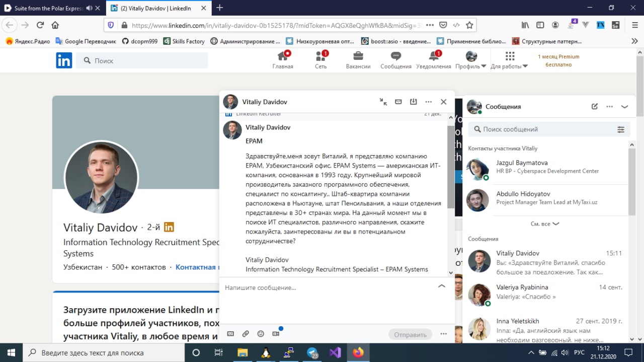Image resolution: width=644 pixels, height=362 pixels.
Task: Open the Google Переводчик bookmark
Action: (x=86, y=41)
